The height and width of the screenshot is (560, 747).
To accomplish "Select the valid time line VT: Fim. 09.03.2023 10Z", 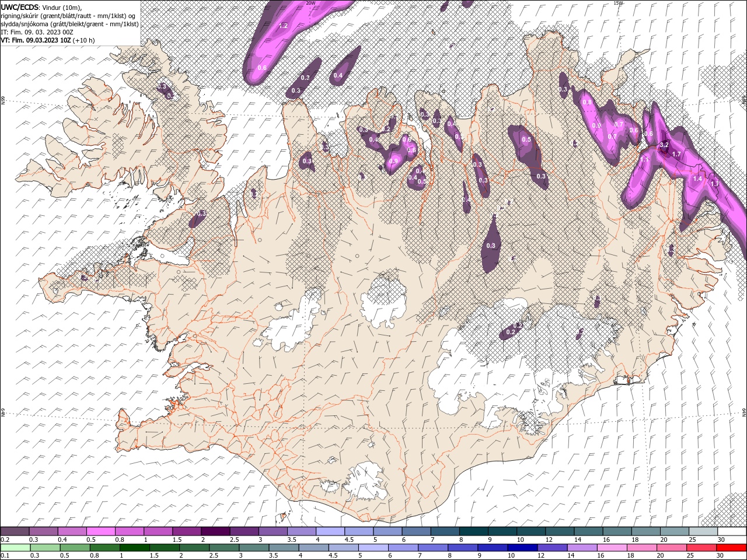I will click(x=36, y=40).
